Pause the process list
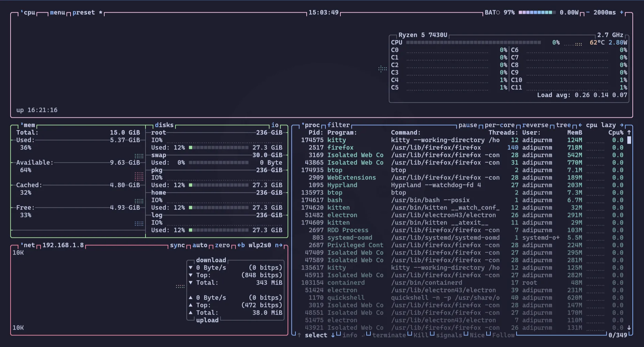Image resolution: width=644 pixels, height=347 pixels. click(x=468, y=125)
